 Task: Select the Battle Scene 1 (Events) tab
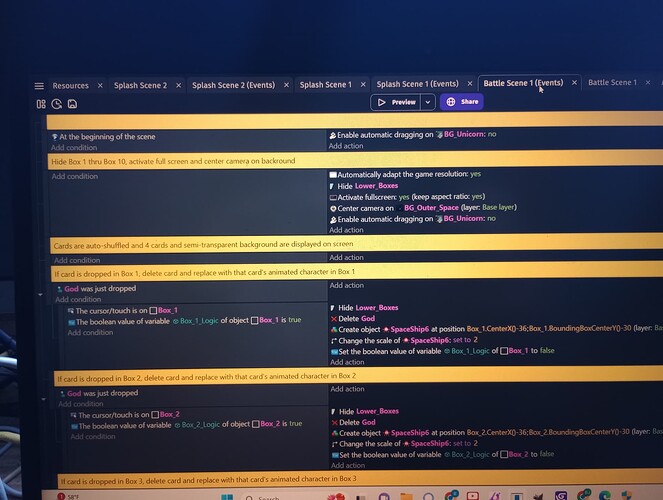tap(523, 83)
